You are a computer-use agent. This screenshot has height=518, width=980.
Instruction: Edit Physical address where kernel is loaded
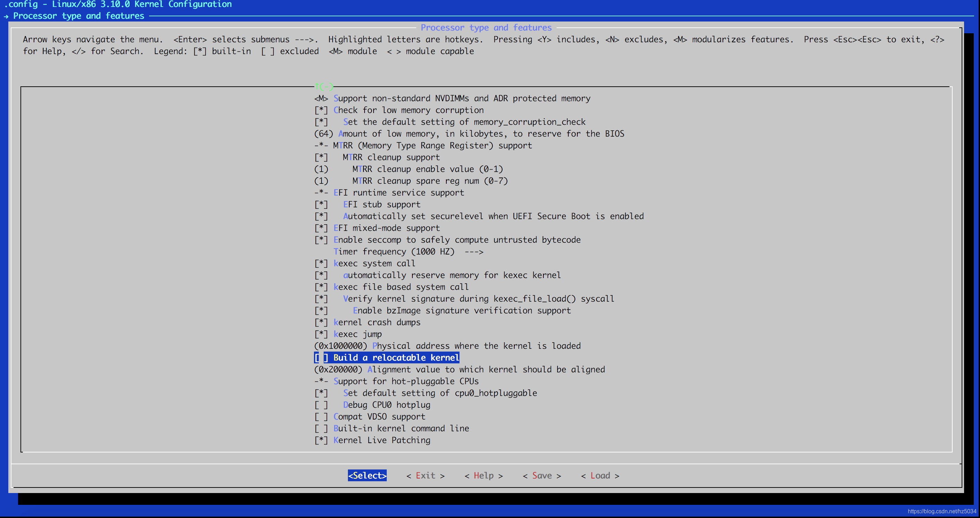tap(447, 346)
